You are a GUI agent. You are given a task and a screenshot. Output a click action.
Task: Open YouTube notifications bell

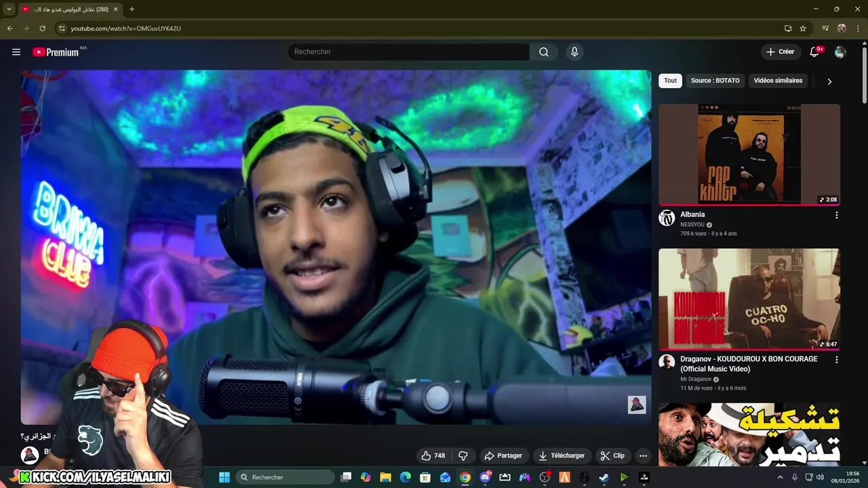pos(815,52)
